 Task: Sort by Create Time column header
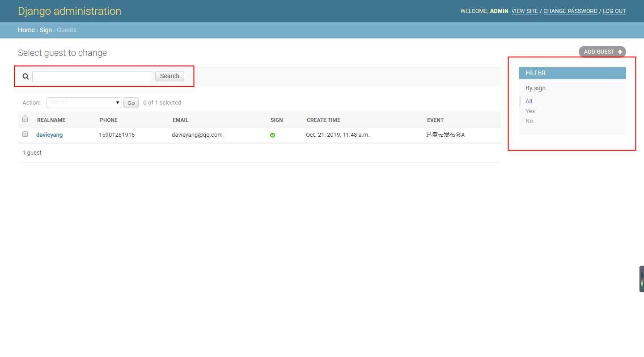coord(323,120)
